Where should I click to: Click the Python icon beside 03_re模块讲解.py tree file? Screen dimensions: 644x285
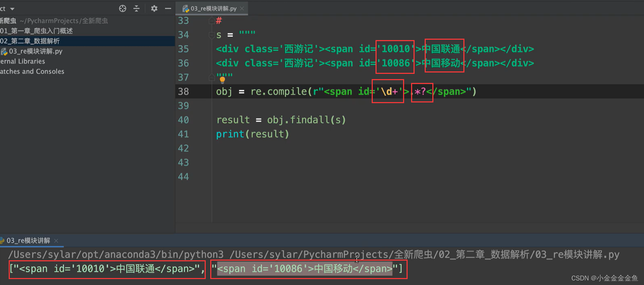tap(4, 52)
